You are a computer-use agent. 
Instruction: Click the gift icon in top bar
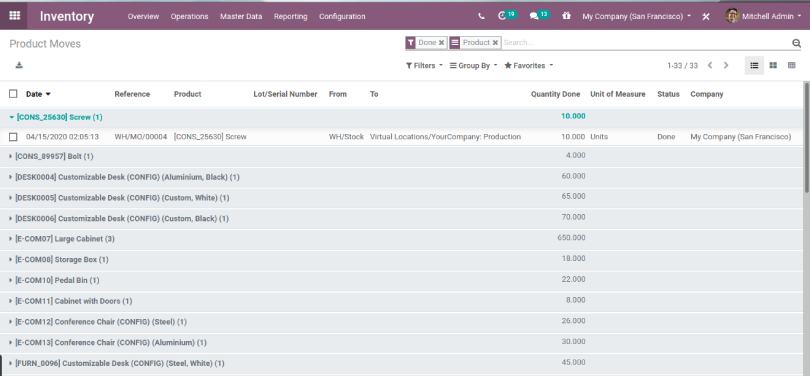click(566, 16)
